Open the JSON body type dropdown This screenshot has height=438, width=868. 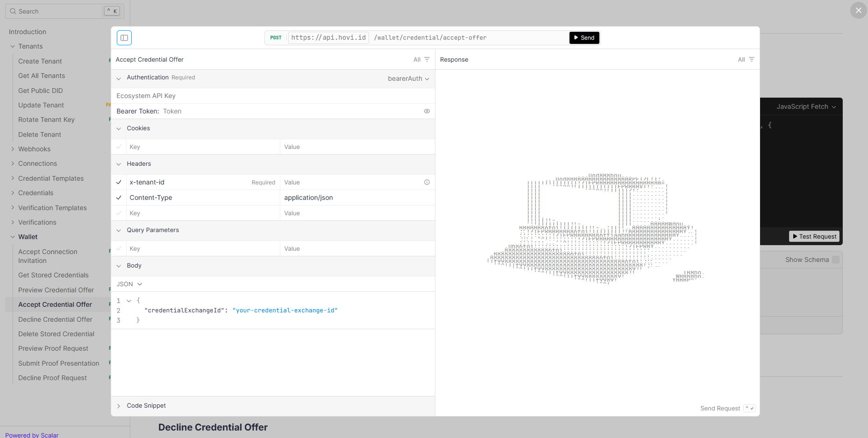[129, 284]
